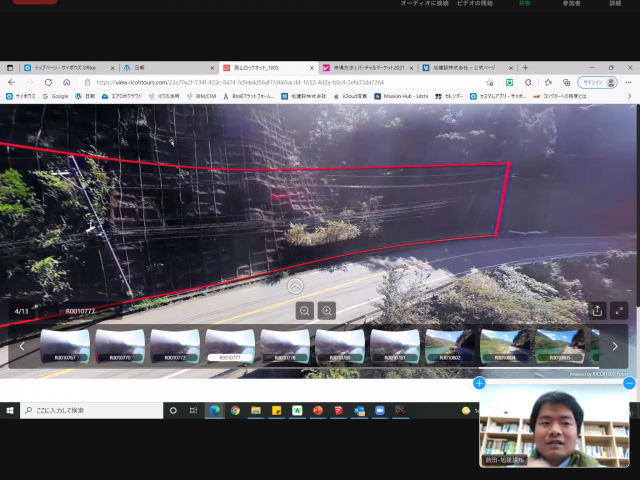
Task: Open the Windows Start menu
Action: 10,411
